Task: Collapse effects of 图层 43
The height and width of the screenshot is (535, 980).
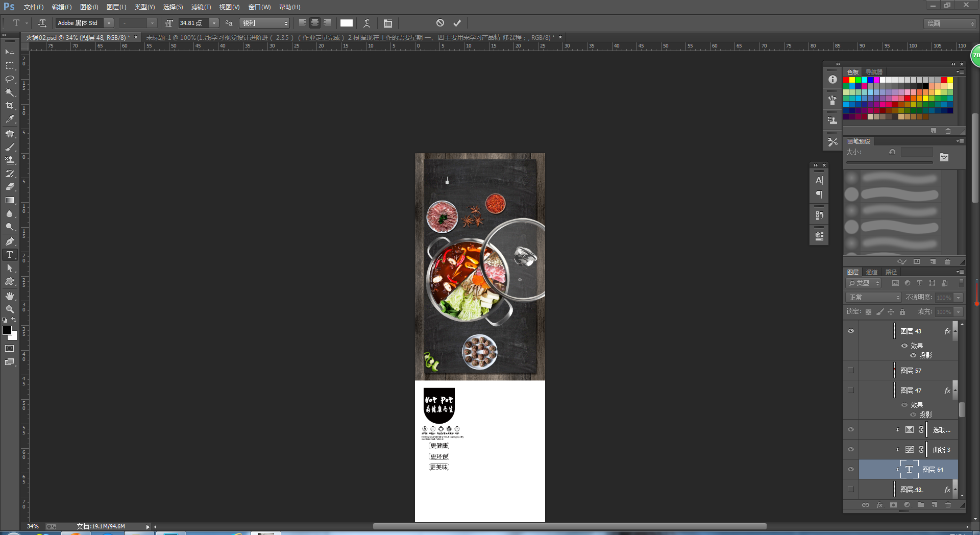Action: point(955,331)
